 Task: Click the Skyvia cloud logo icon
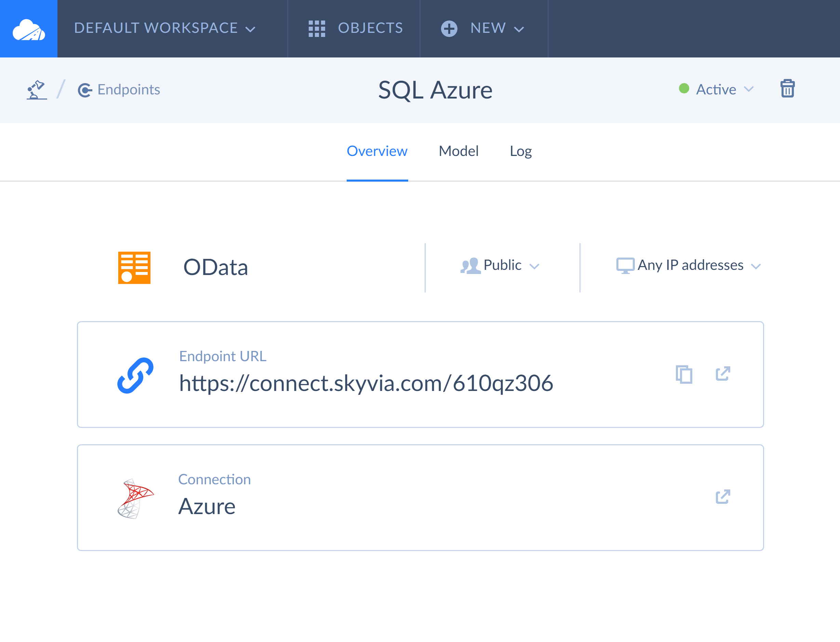(x=29, y=29)
